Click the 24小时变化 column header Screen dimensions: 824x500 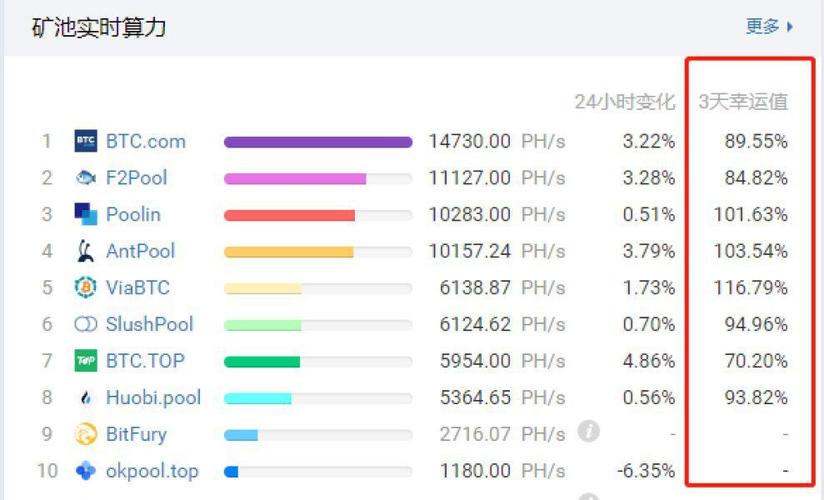(625, 101)
